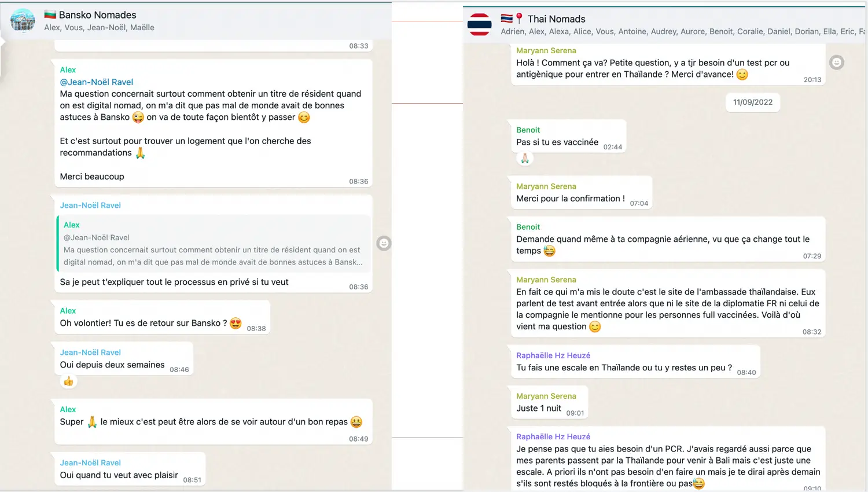The height and width of the screenshot is (492, 868).
Task: Open thumbs-up reaction under 'Oui depuis deux semaines'
Action: pyautogui.click(x=68, y=381)
